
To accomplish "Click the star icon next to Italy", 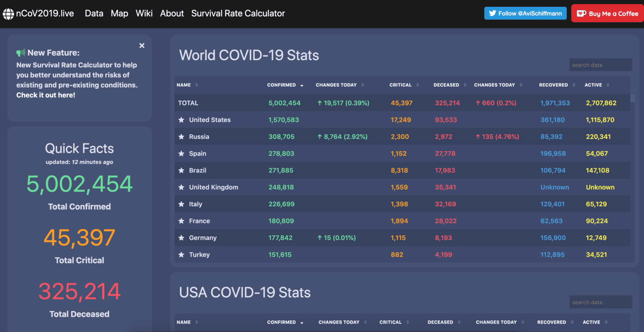I will 182,204.
